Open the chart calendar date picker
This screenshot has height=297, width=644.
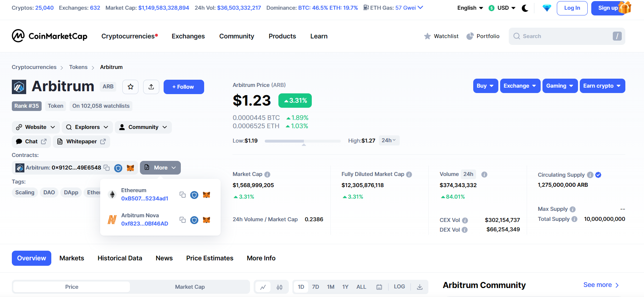[x=379, y=287]
